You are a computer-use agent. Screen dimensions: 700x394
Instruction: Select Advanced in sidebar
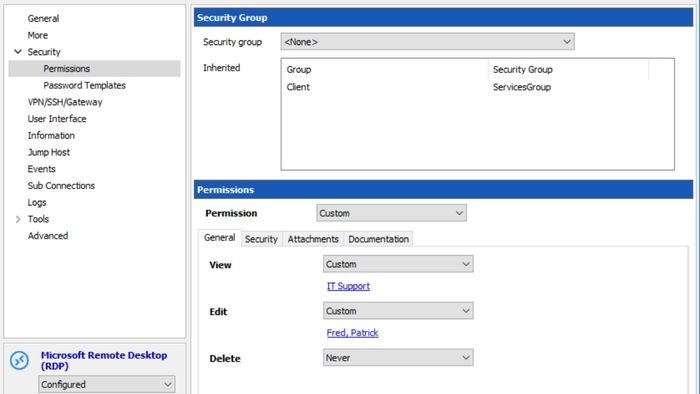48,236
